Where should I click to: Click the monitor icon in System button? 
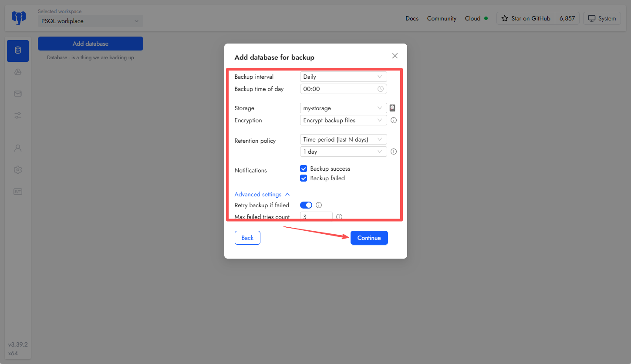(592, 18)
